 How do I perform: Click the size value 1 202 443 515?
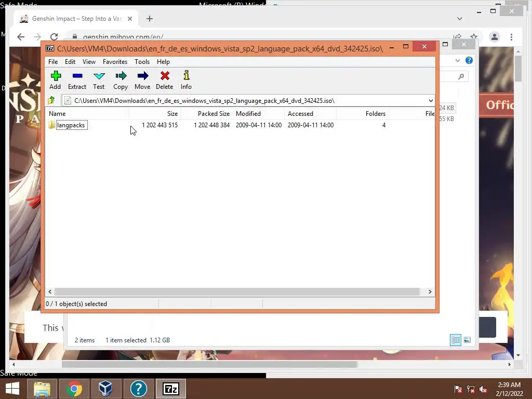[160, 125]
